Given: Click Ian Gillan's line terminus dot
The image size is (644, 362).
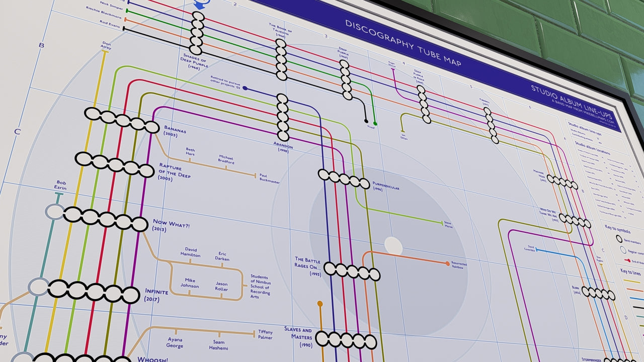Looking at the screenshot, I should [x=403, y=131].
